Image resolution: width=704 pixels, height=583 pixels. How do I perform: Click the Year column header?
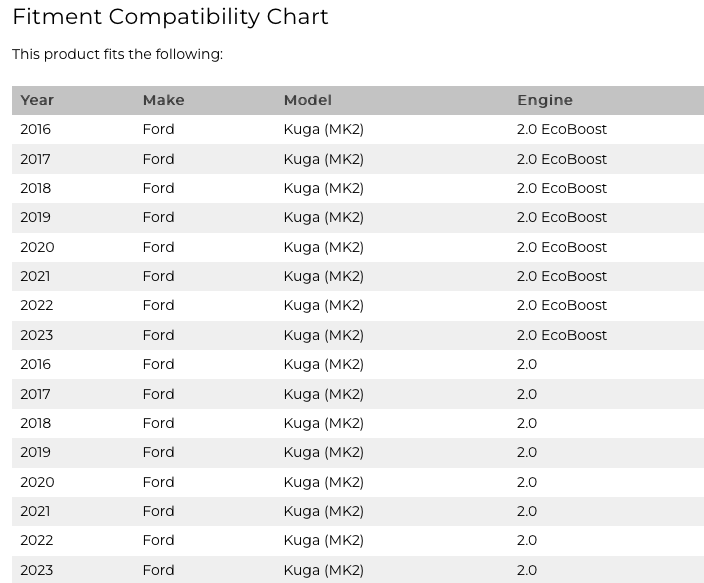[x=37, y=100]
